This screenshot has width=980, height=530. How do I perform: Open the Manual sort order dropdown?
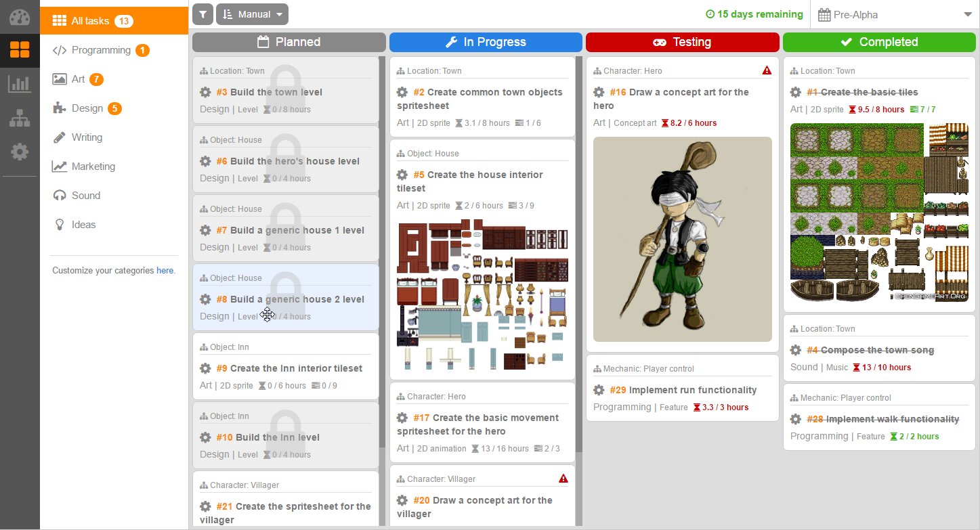(252, 14)
